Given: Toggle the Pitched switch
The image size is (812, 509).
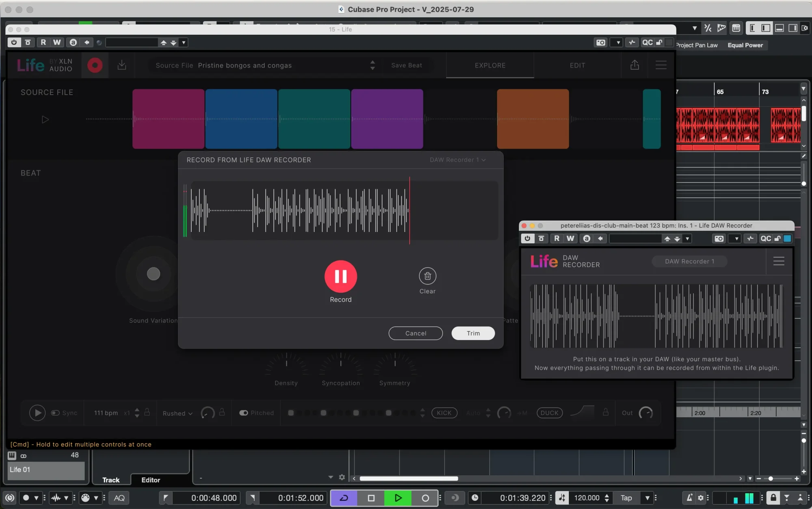Looking at the screenshot, I should click(244, 413).
